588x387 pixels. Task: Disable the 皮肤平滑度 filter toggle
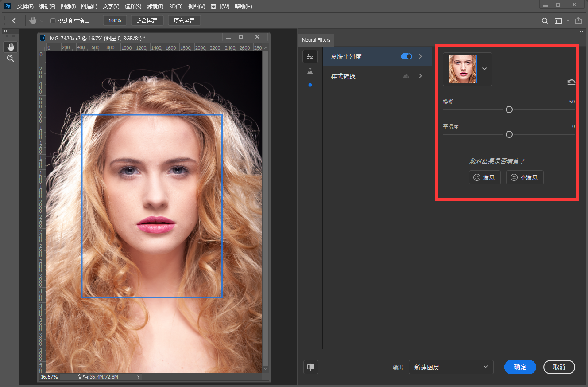point(406,57)
